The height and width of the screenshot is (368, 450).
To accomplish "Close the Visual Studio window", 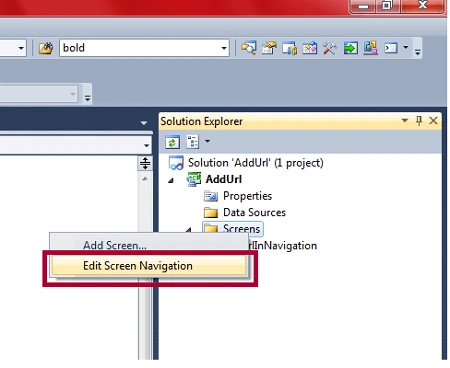I will [x=423, y=5].
